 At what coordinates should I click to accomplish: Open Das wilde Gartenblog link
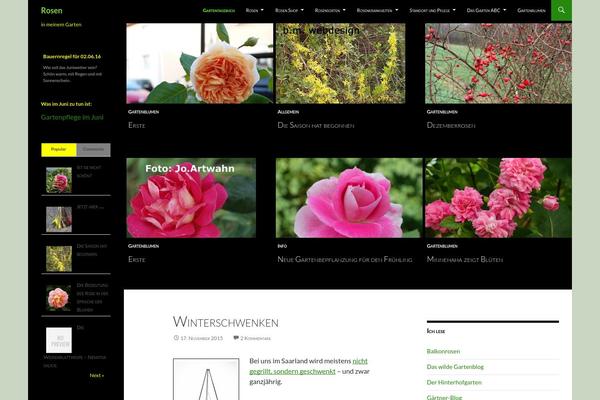pos(455,367)
